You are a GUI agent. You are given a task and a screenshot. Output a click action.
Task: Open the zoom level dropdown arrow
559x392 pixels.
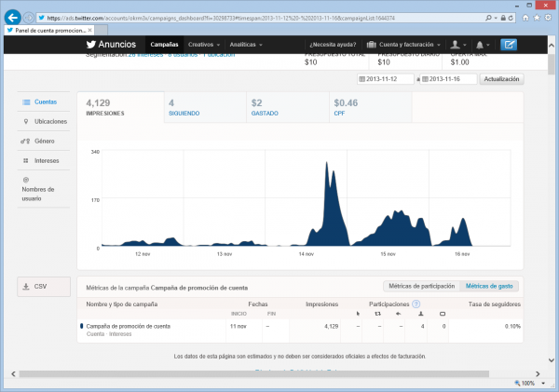[543, 384]
